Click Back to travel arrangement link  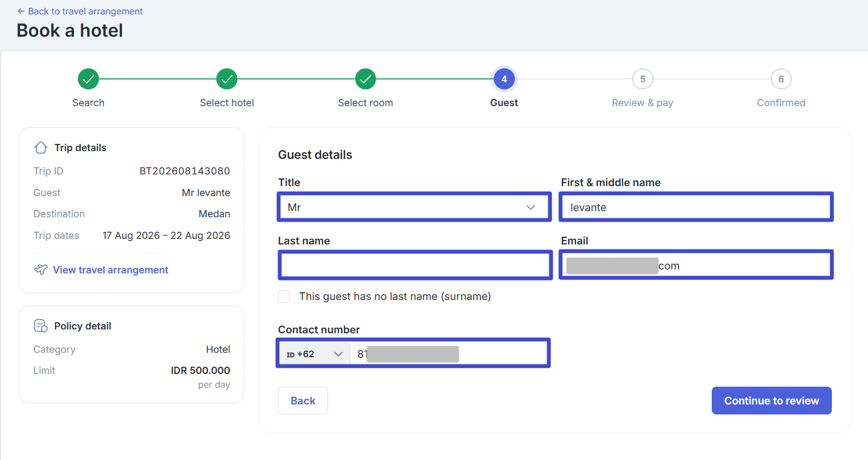[85, 11]
